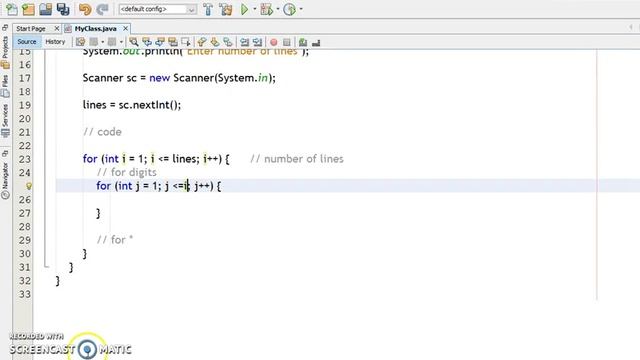Click the Clean and Build icon
This screenshot has height=360, width=640.
[226, 9]
